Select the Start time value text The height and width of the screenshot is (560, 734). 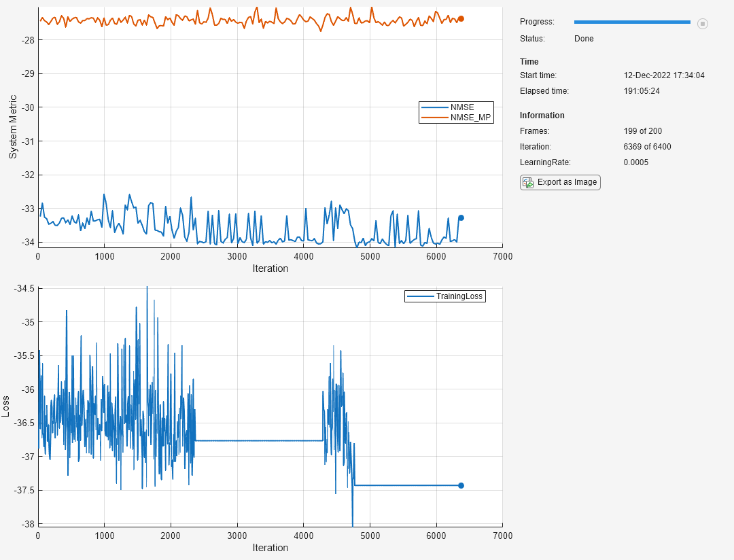[664, 75]
